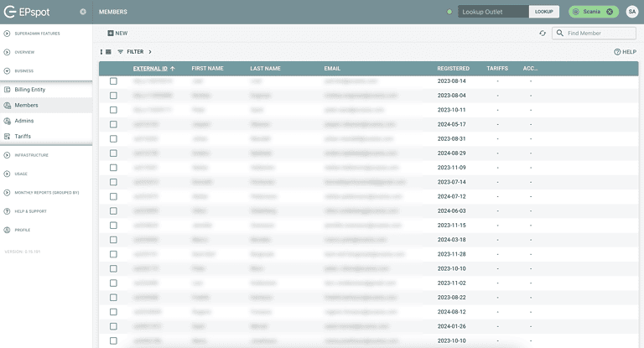Check the row registered 2023-08-31
644x348 pixels.
[x=113, y=139]
